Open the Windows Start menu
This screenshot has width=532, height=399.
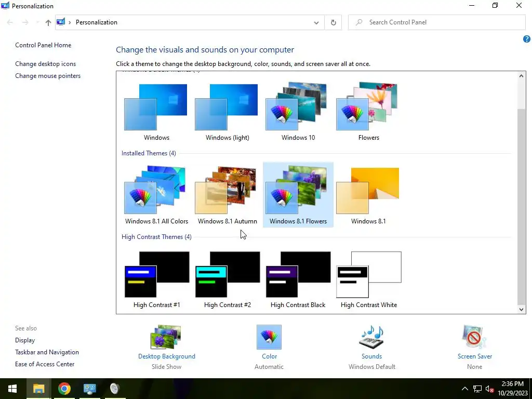(x=12, y=389)
